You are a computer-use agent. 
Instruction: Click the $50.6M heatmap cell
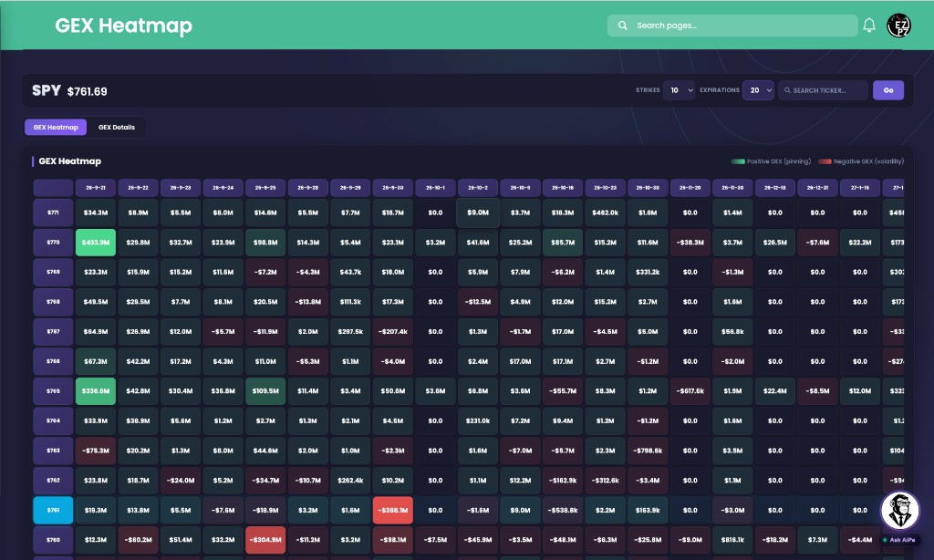[393, 391]
